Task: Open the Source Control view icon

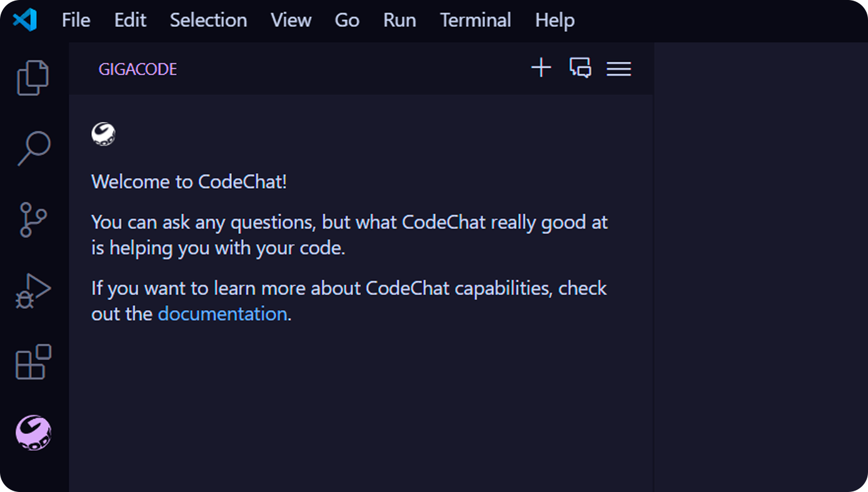Action: pos(33,219)
